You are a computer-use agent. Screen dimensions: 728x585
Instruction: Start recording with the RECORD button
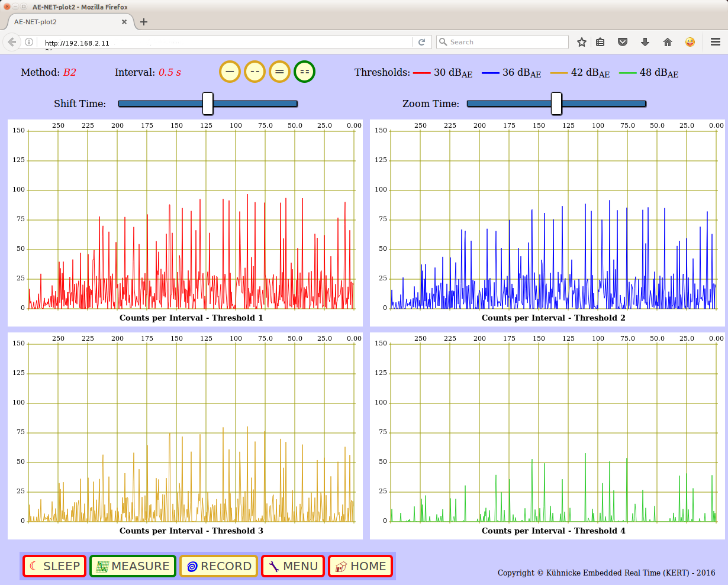219,566
